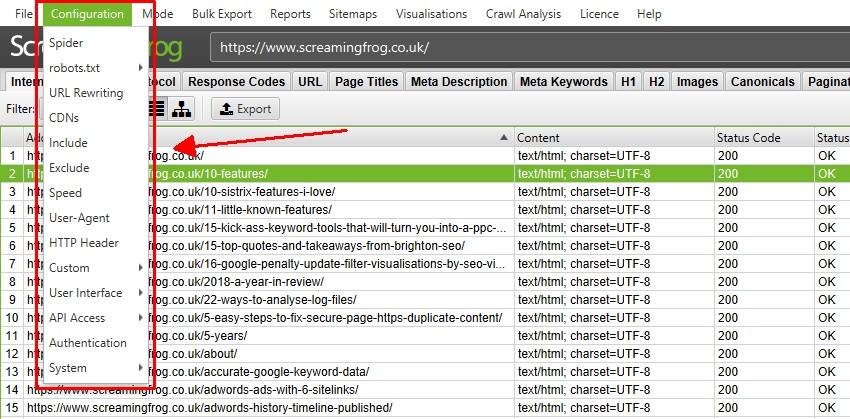Screen dimensions: 850x419
Task: Select row /accurate-google-keyword-data/
Action: pyautogui.click(x=425, y=372)
